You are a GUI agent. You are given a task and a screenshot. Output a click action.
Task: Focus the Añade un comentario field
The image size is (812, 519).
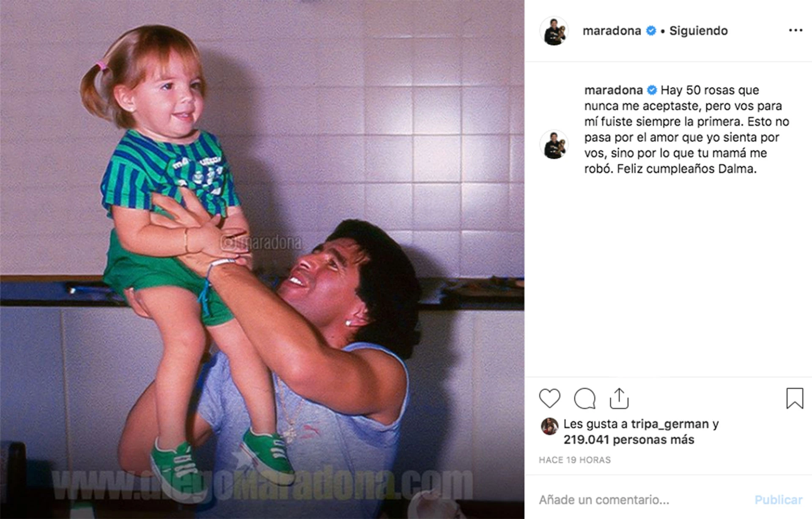tap(643, 500)
